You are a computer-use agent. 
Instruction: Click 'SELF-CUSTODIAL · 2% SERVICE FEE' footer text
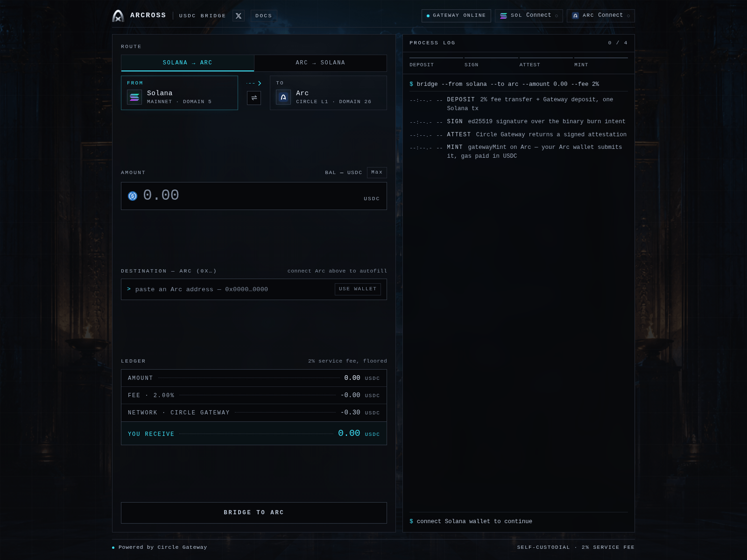(576, 547)
